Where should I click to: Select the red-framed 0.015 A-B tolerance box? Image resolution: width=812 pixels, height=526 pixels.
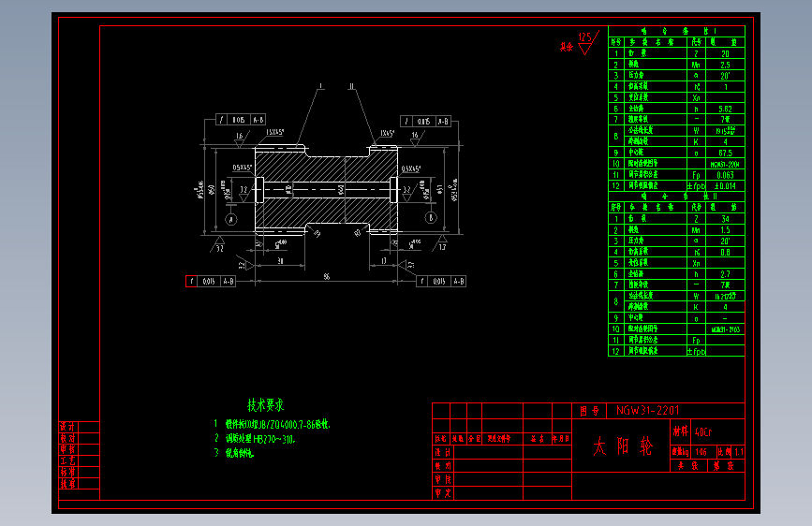coord(210,281)
